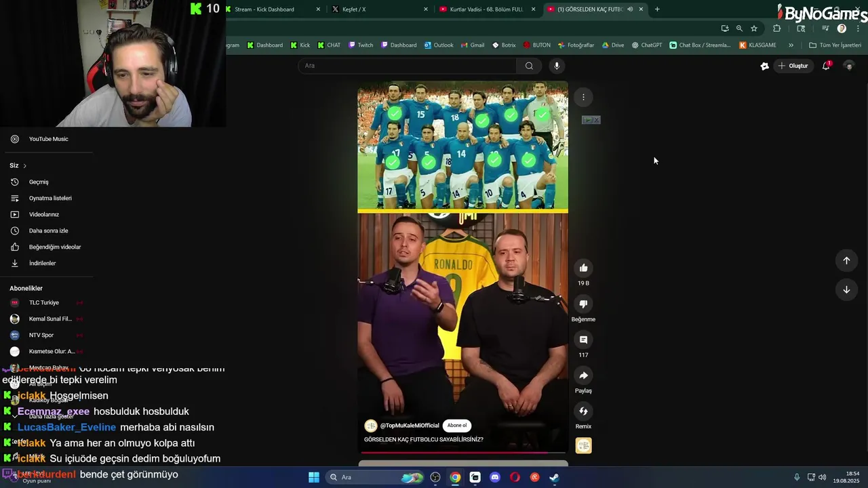Bookmark this page with the star icon
The image size is (868, 488).
tap(753, 28)
